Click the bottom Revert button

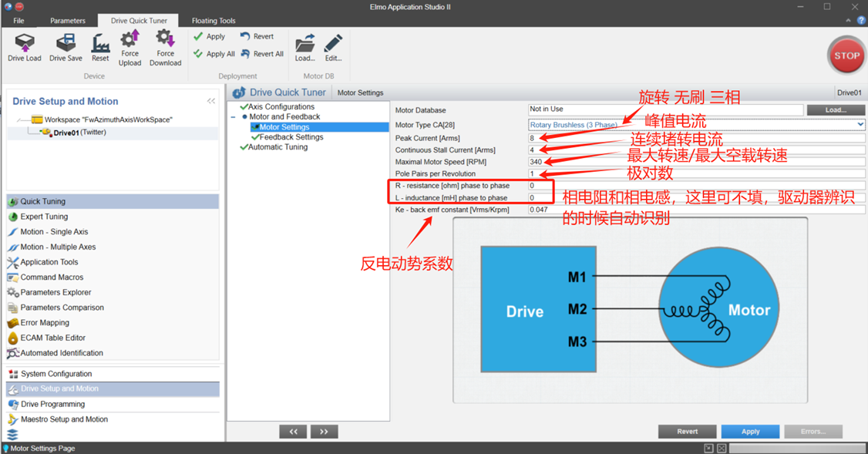(687, 432)
